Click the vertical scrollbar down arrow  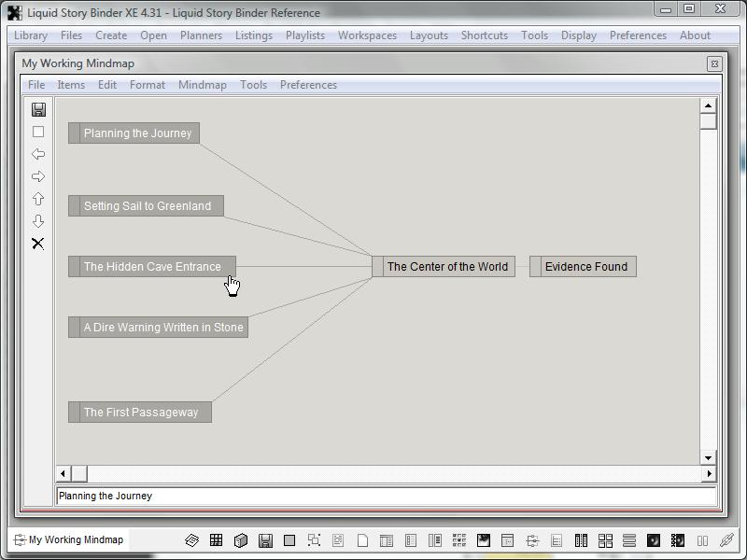pos(708,457)
